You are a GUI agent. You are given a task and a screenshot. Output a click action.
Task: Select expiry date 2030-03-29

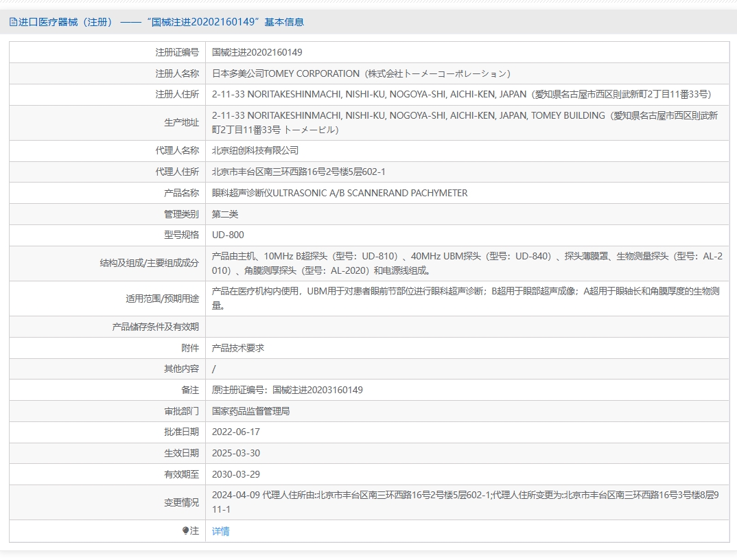[236, 474]
